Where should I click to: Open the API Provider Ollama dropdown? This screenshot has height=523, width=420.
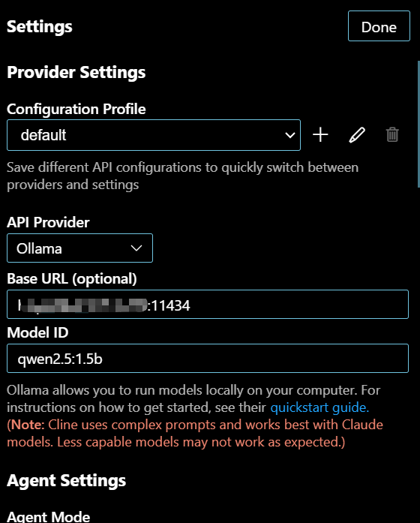(79, 248)
